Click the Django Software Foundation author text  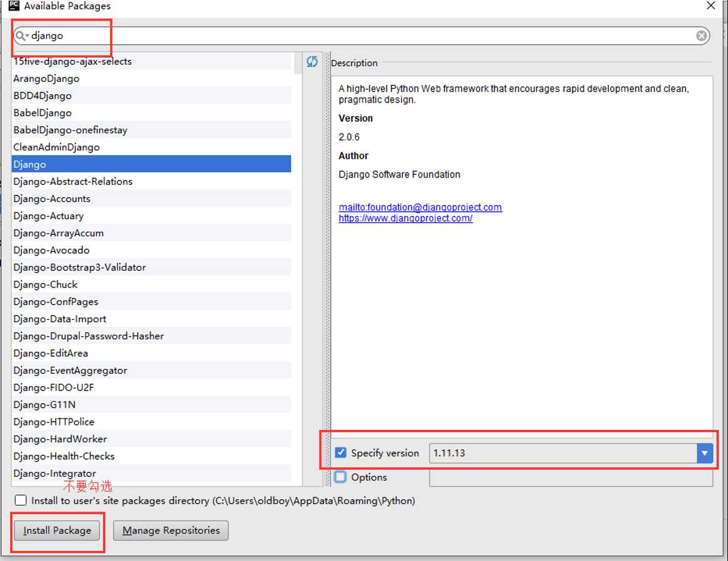[400, 175]
